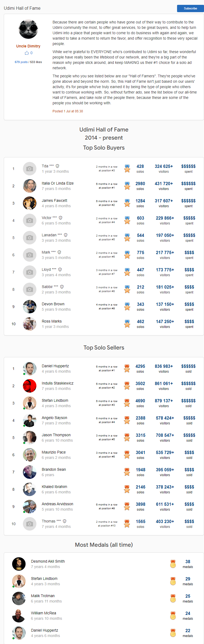Screen dimensions: 204x644
Task: Click the medal icon in Malik Trotman's row
Action: pyautogui.click(x=173, y=598)
